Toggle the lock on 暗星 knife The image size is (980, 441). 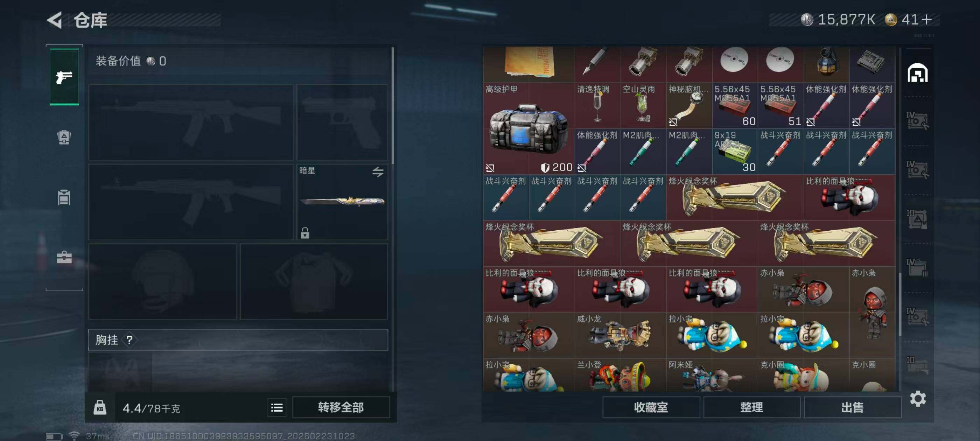click(305, 232)
